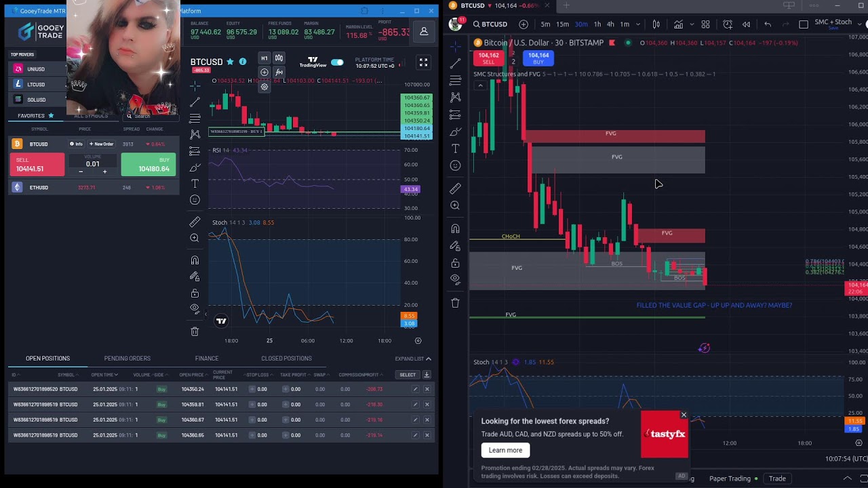Screen dimensions: 868x488
Task: Download positions list icon
Action: click(x=427, y=375)
